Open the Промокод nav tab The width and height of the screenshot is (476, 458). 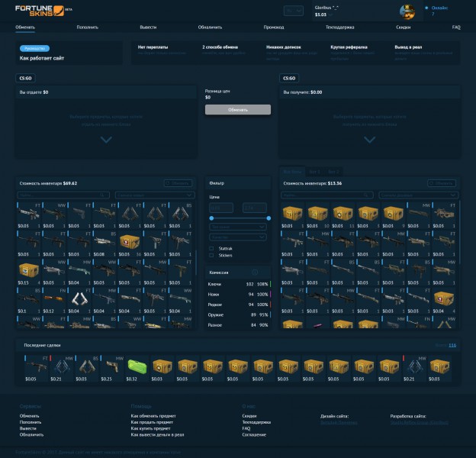coord(274,27)
